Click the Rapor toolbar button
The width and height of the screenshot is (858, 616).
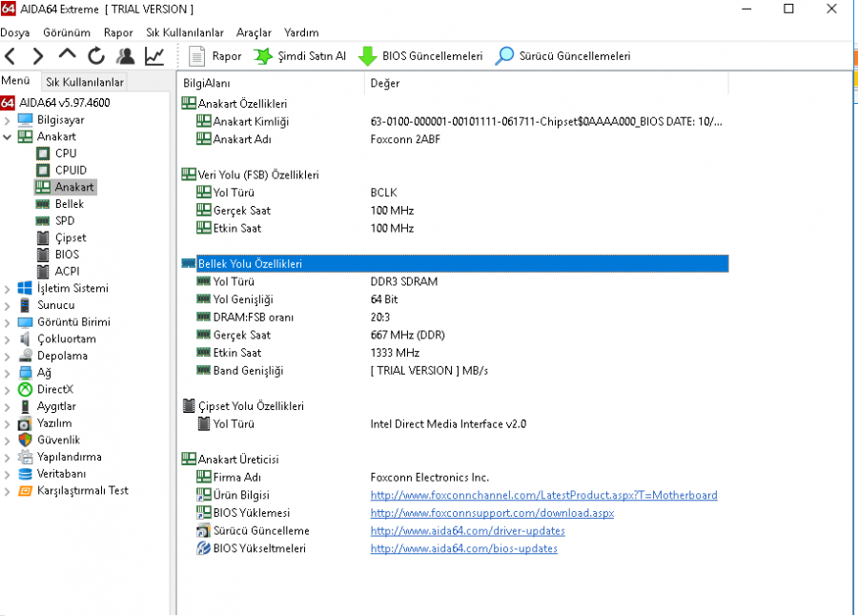pos(215,56)
